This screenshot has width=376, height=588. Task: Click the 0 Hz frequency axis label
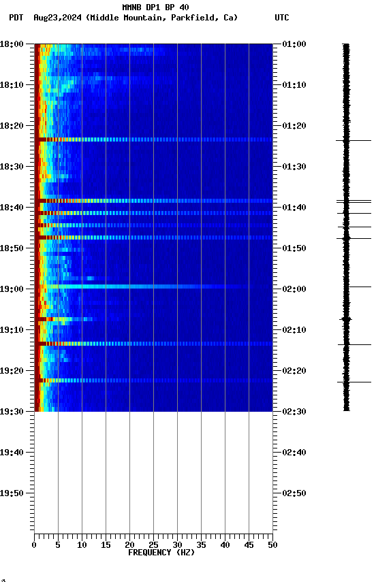pyautogui.click(x=34, y=545)
